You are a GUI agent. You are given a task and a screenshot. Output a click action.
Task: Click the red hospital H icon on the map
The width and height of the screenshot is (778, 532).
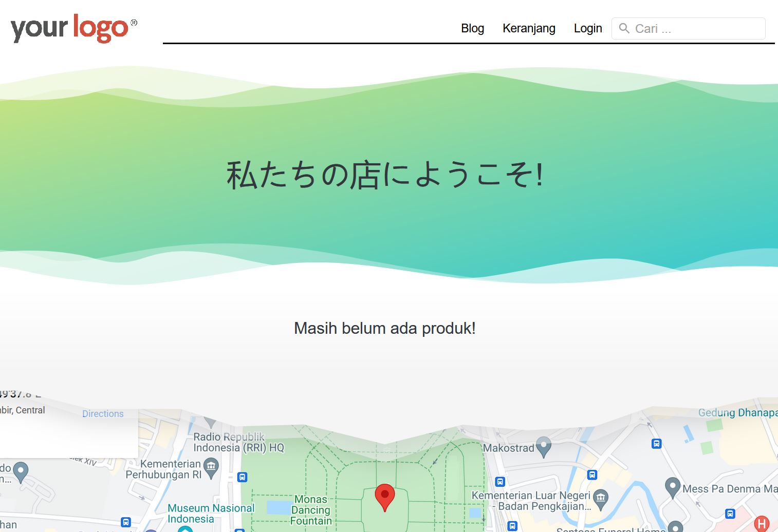tap(761, 524)
